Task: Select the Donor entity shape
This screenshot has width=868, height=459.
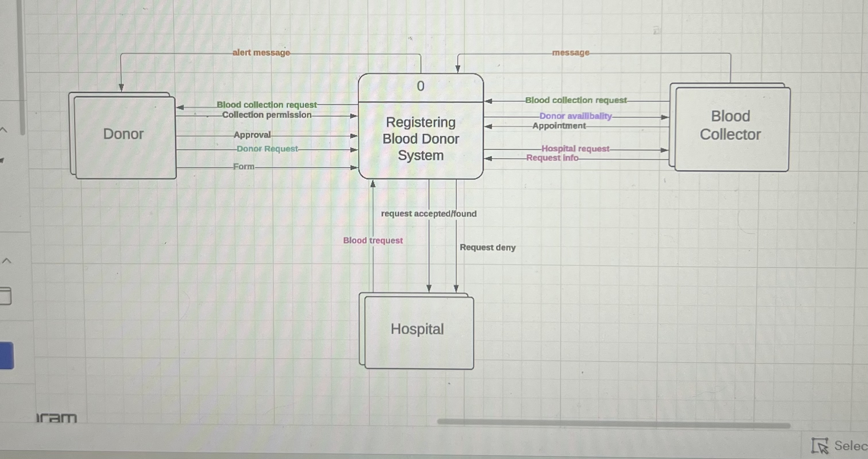Action: coord(123,134)
